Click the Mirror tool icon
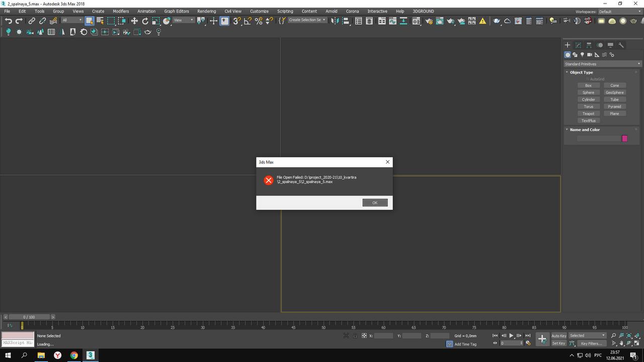The height and width of the screenshot is (362, 644). [x=335, y=21]
